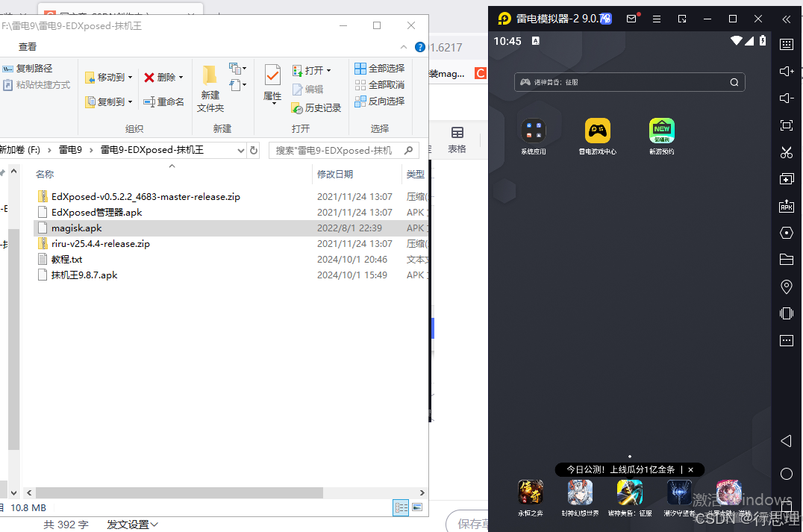Open the 新游预约 app in the emulator
The height and width of the screenshot is (532, 803).
[662, 137]
